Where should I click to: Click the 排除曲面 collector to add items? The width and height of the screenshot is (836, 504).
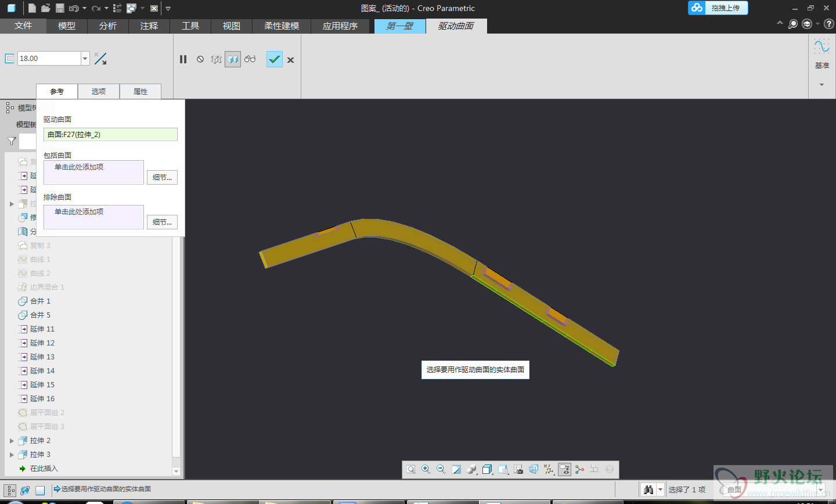[93, 217]
